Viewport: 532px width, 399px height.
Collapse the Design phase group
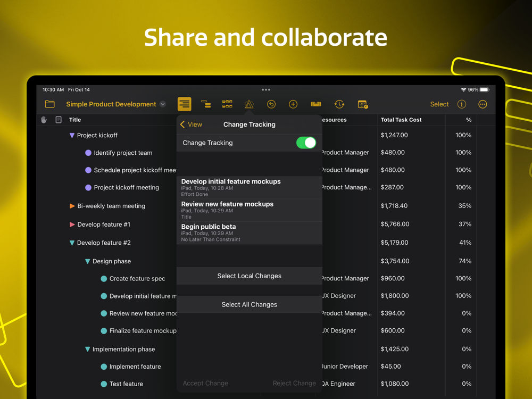[x=88, y=261]
